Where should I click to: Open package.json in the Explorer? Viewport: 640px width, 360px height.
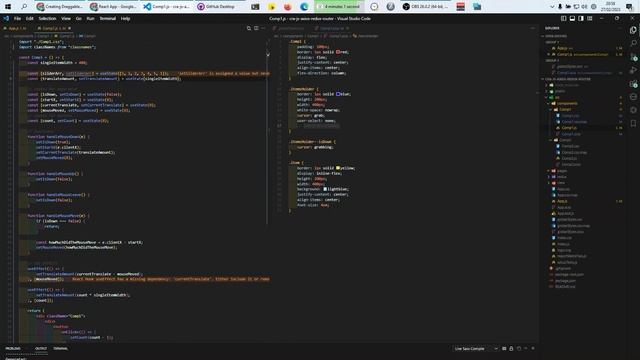click(x=565, y=281)
